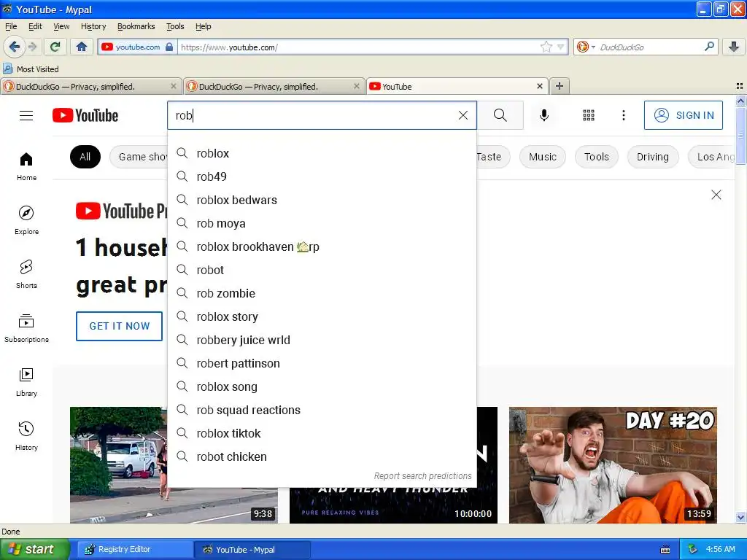Click the 4:56 AM system clock

point(720,549)
